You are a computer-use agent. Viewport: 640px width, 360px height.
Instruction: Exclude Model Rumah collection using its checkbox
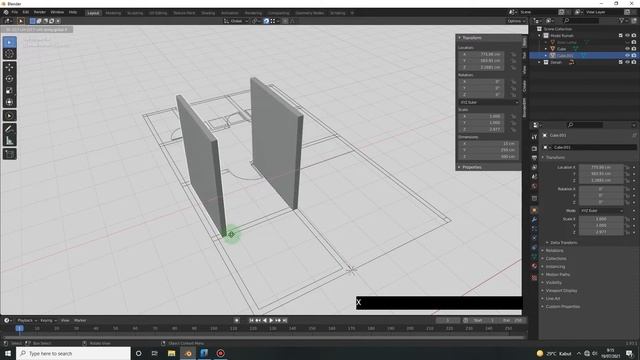pos(621,36)
